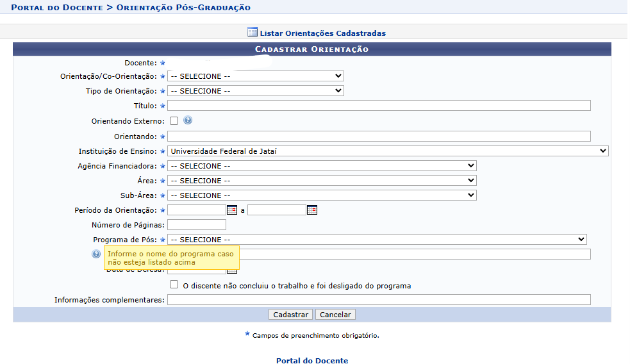This screenshot has width=630, height=364.
Task: Click the Cancelar button
Action: 335,315
